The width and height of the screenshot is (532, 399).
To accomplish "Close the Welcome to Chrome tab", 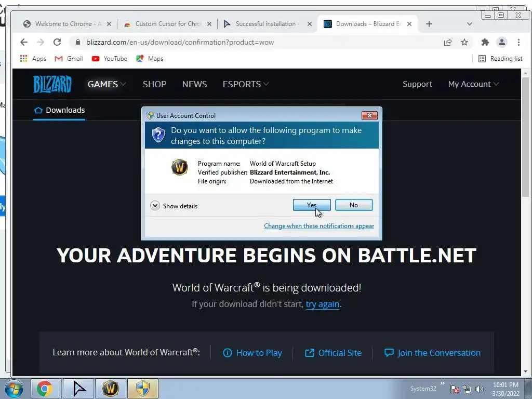I will [x=109, y=24].
